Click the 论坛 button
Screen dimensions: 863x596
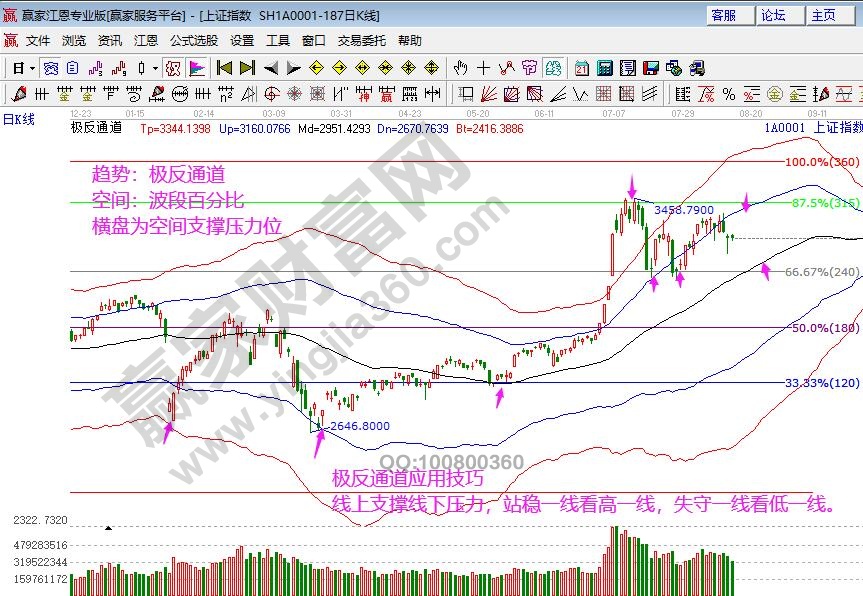pos(773,15)
